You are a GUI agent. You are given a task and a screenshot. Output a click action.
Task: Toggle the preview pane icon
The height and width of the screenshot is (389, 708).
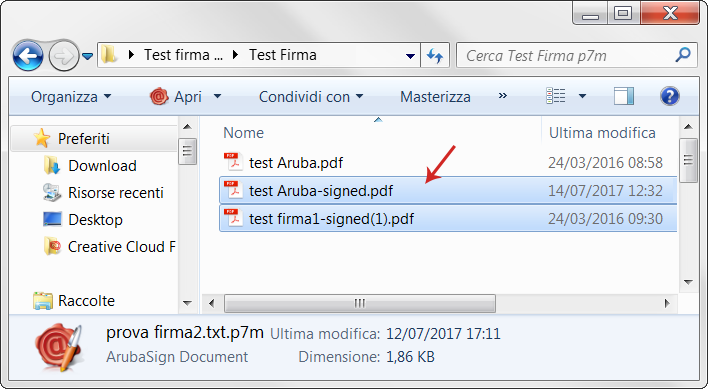point(624,96)
